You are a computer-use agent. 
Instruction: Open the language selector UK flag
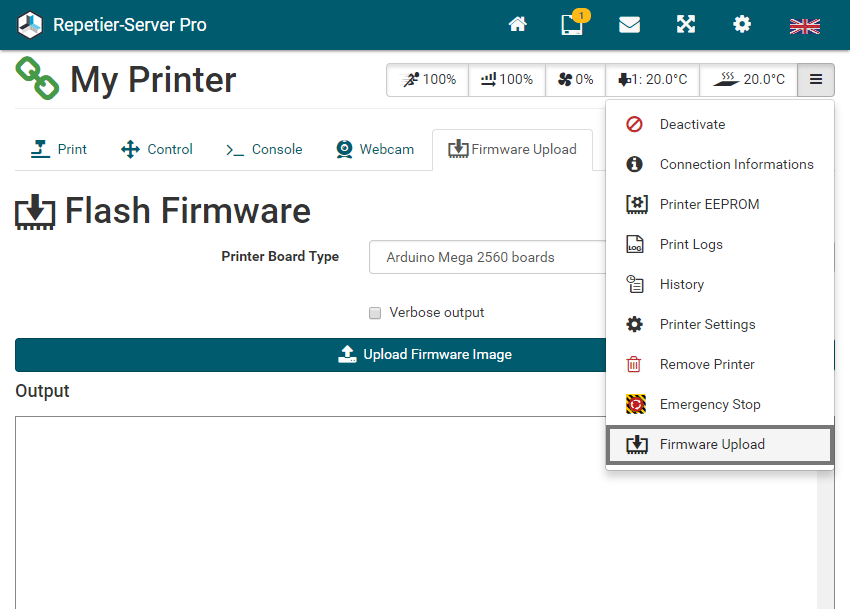click(804, 26)
